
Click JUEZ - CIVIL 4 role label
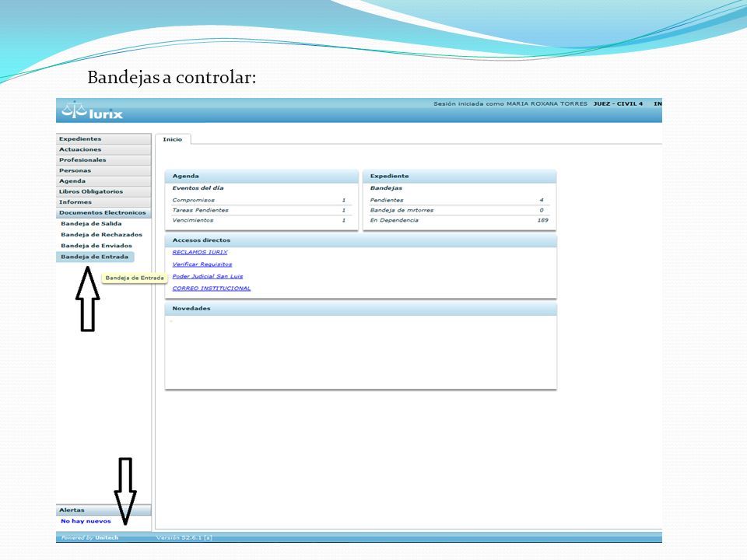coord(618,103)
